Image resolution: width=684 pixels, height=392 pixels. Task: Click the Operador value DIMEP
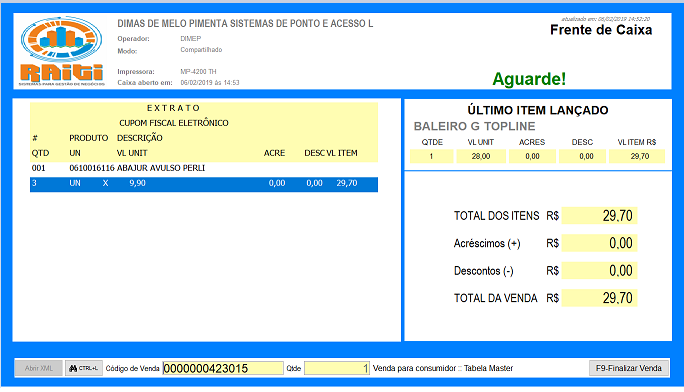pyautogui.click(x=191, y=39)
